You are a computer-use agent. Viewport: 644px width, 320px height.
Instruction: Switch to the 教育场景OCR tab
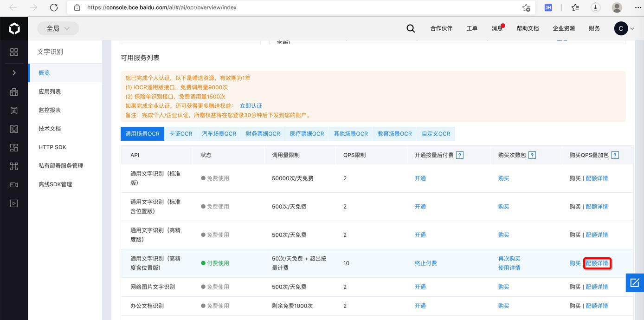[395, 134]
